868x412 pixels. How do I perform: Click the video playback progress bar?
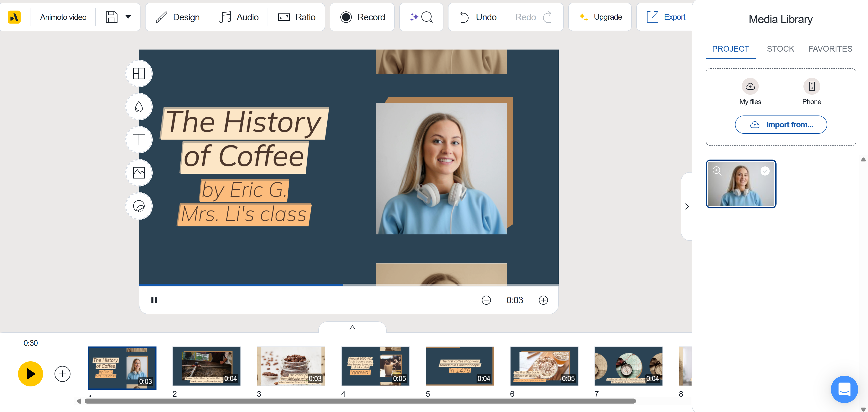[349, 285]
